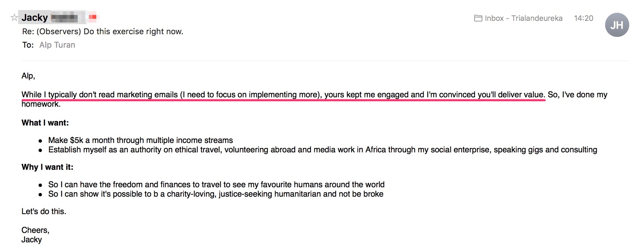Click the "Make $5k a month" bullet
This screenshot has height=247, width=644.
click(141, 140)
